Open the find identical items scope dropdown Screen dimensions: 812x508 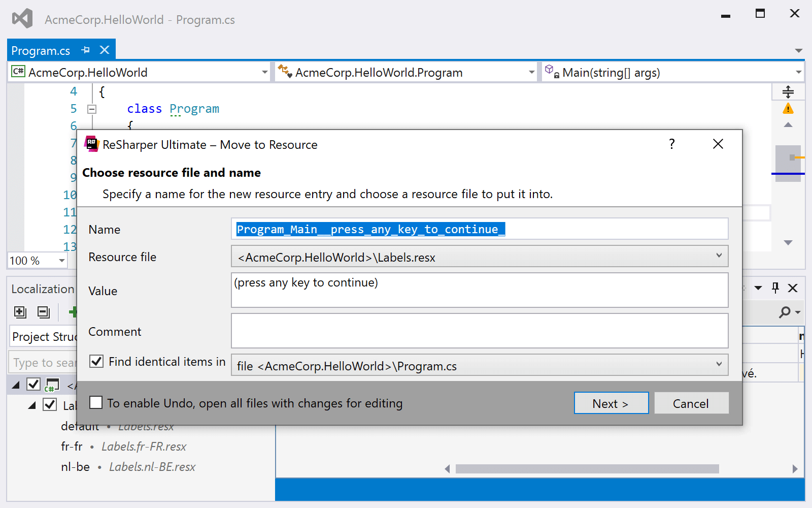(480, 365)
